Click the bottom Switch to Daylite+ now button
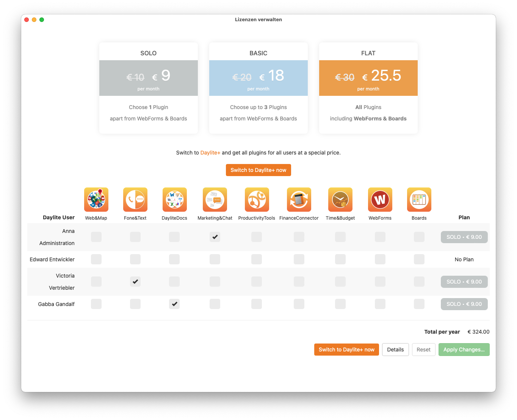Viewport: 517px width, 420px height. click(x=346, y=350)
